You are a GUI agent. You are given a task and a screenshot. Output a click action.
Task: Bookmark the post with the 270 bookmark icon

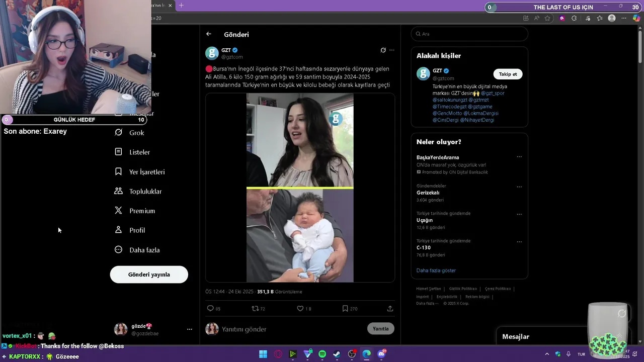345,308
